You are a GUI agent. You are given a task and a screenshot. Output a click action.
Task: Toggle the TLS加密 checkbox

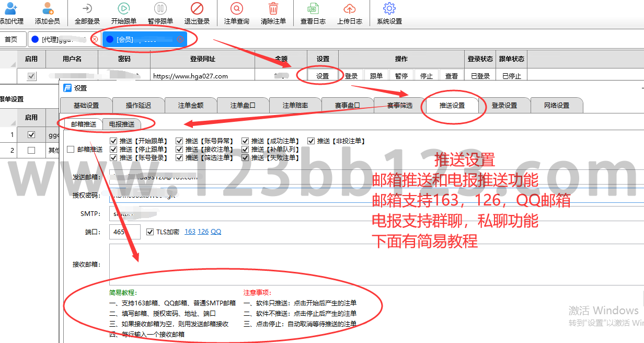tap(151, 232)
